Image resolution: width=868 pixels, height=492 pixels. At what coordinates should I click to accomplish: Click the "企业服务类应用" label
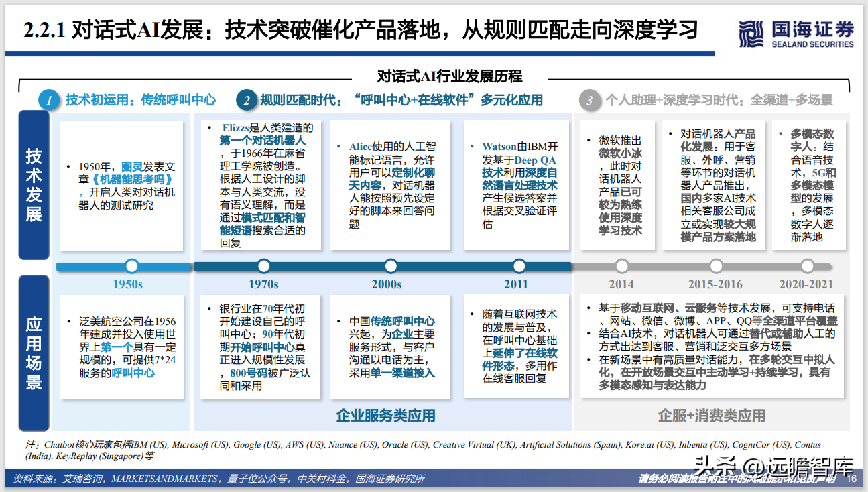(x=385, y=416)
